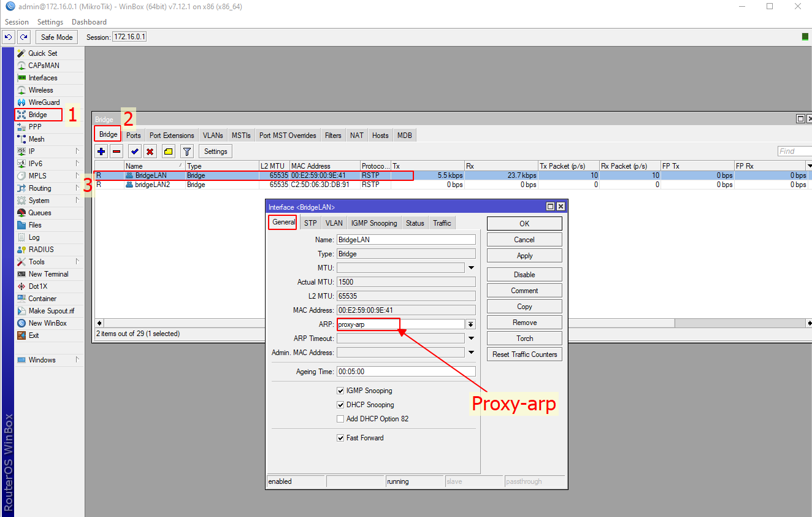Apply changes to BridgeLAN
This screenshot has height=517, width=812.
(524, 255)
